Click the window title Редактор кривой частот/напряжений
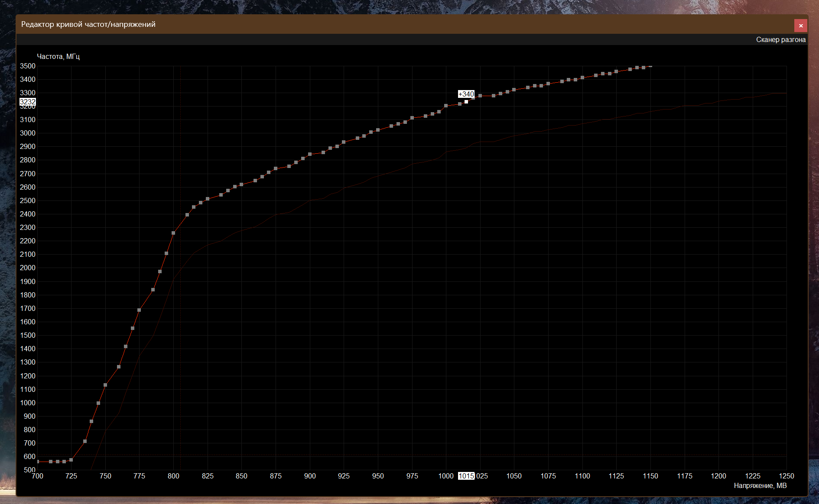Screen dimensions: 819x504 pos(88,24)
